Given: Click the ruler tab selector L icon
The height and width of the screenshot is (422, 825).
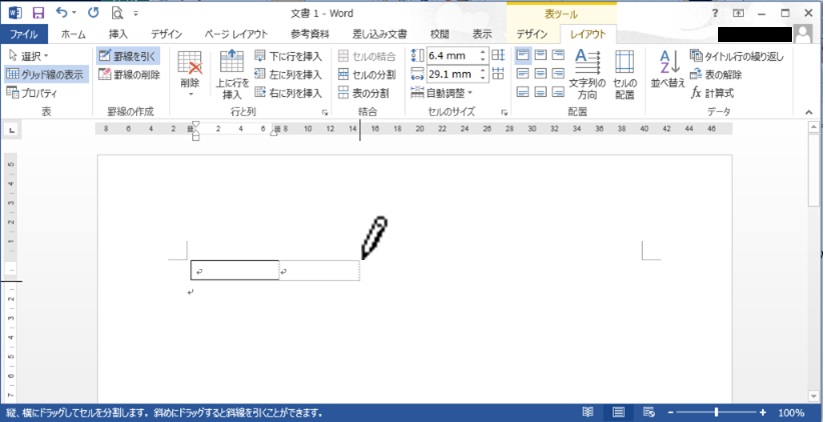Looking at the screenshot, I should [12, 129].
